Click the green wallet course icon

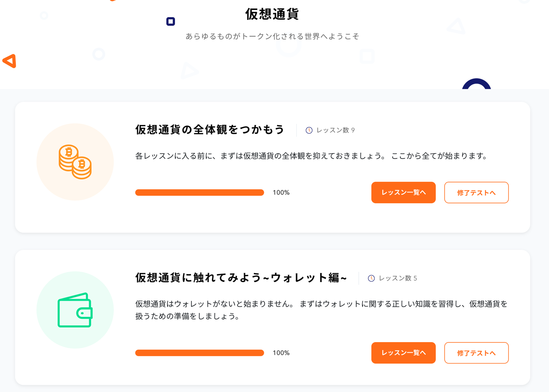(75, 310)
